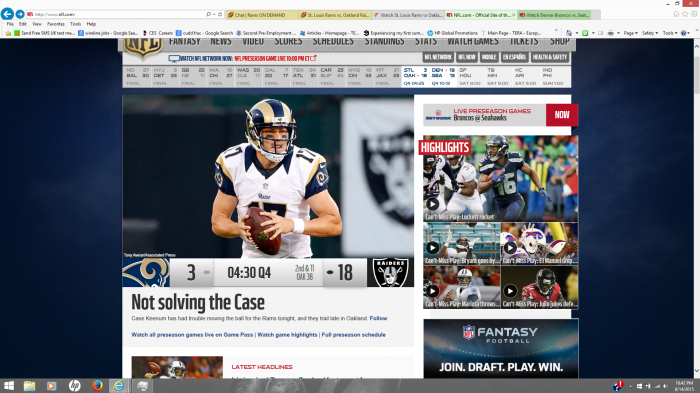Click the EN ESPAÑOL button
The height and width of the screenshot is (393, 700).
(x=514, y=57)
